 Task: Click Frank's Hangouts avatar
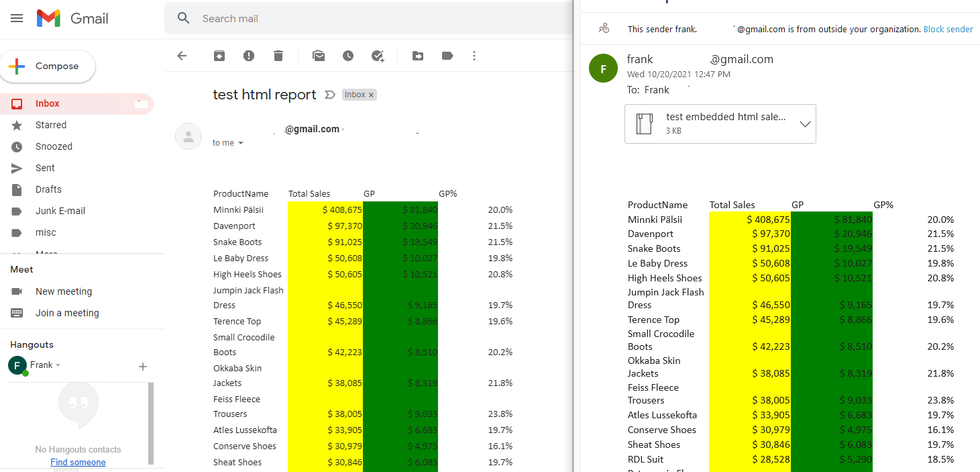pos(17,365)
